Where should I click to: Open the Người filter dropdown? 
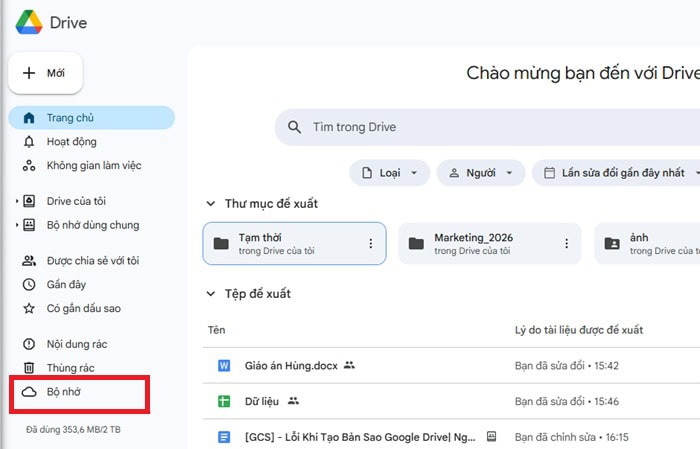[x=480, y=173]
